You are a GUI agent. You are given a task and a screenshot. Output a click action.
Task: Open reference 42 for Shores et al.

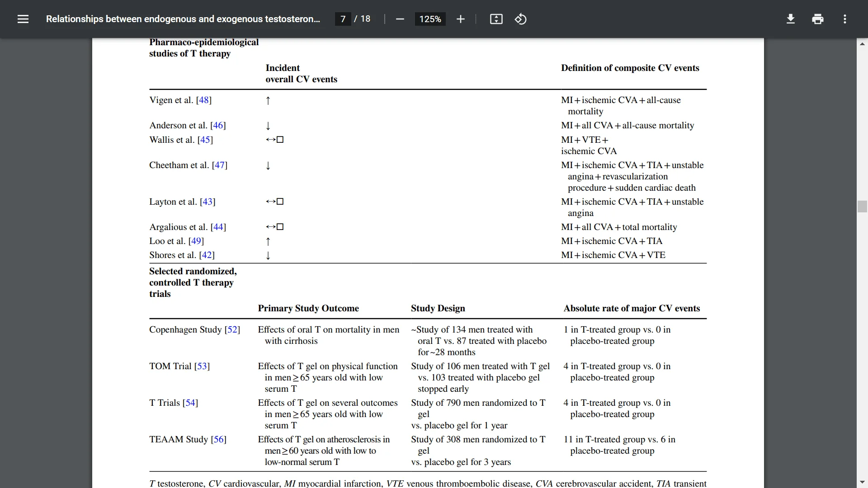[x=207, y=255]
